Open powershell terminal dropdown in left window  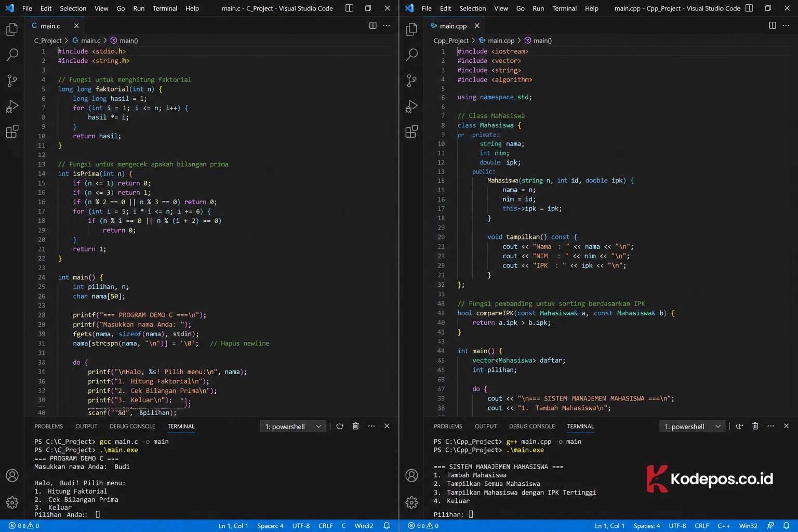[292, 427]
